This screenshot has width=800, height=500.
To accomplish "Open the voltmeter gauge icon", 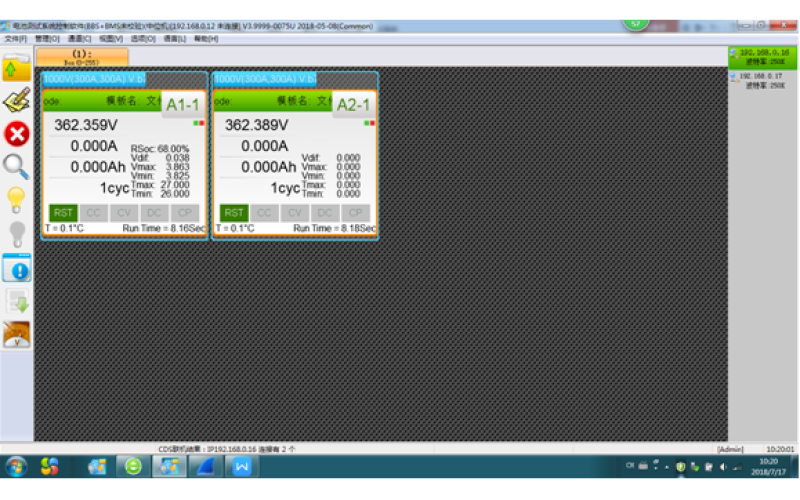I will (x=17, y=335).
